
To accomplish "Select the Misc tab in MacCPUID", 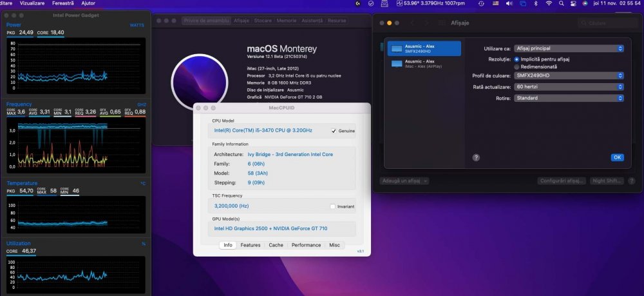I will pos(335,245).
